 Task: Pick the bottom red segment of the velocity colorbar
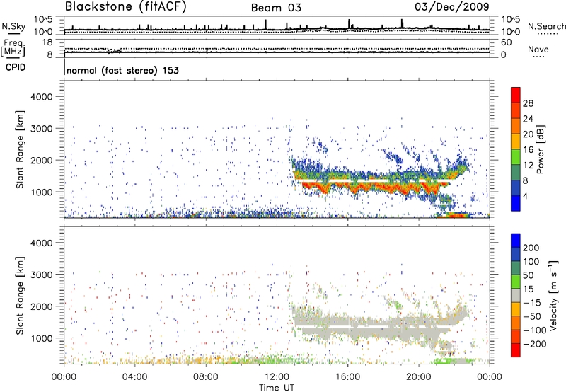pos(516,350)
